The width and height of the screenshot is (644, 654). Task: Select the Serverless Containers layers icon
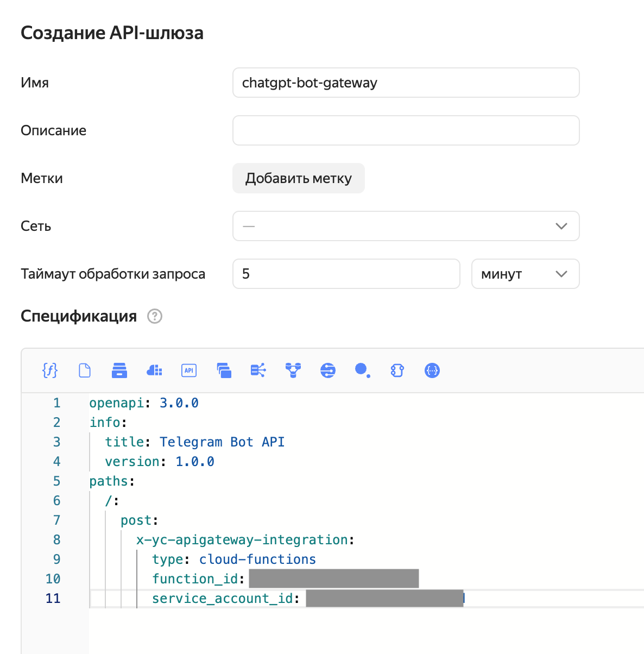pyautogui.click(x=224, y=370)
